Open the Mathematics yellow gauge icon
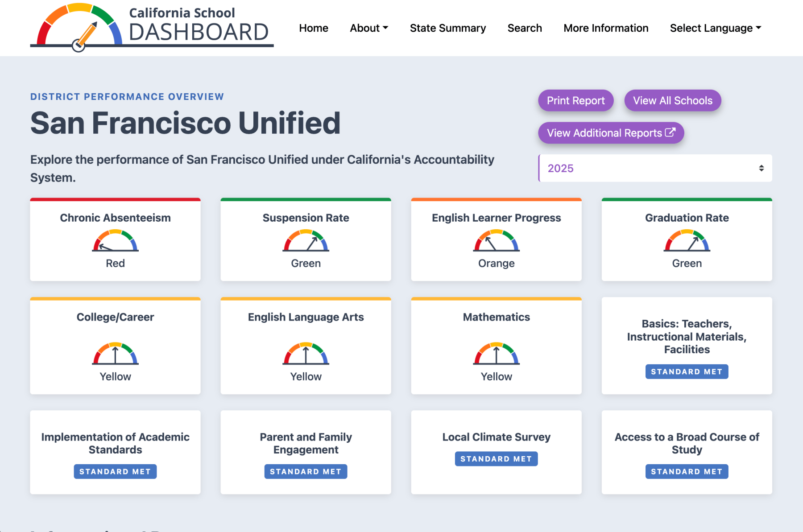The width and height of the screenshot is (803, 532). click(496, 353)
